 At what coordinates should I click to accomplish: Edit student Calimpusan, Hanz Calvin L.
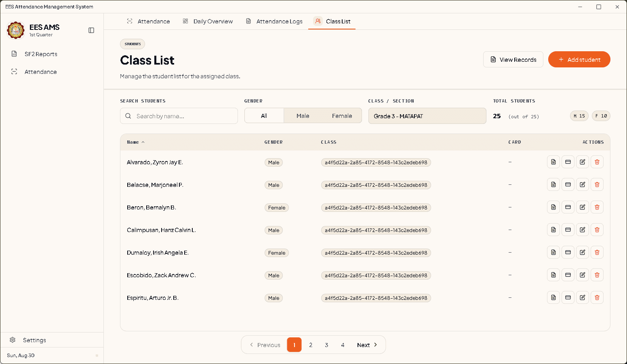[583, 230]
